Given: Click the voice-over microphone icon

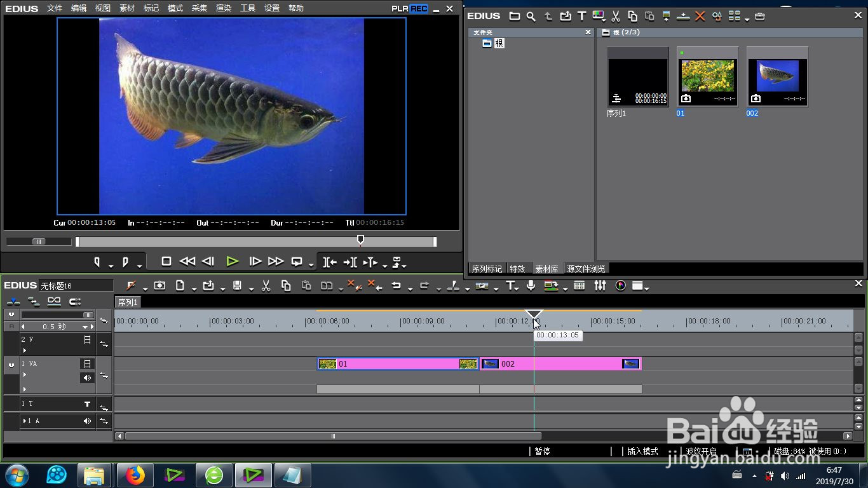Looking at the screenshot, I should pyautogui.click(x=531, y=286).
